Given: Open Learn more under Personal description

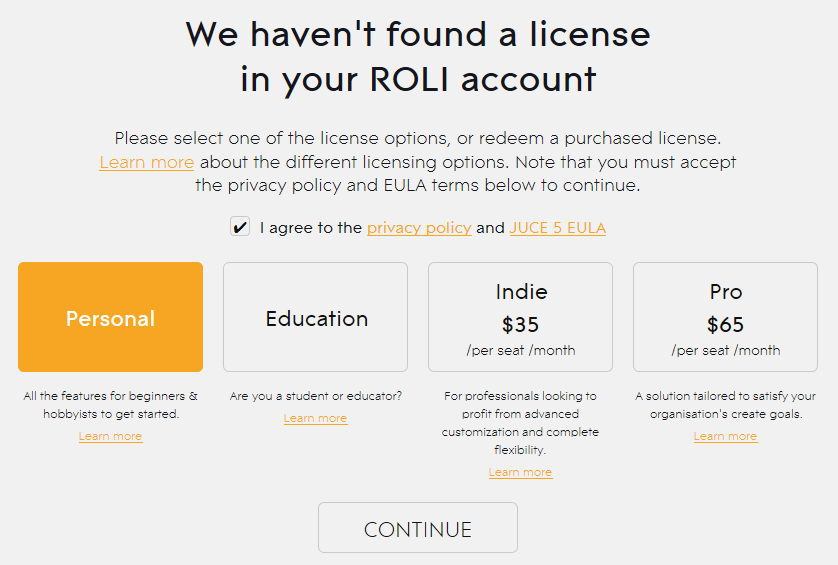Looking at the screenshot, I should click(110, 436).
